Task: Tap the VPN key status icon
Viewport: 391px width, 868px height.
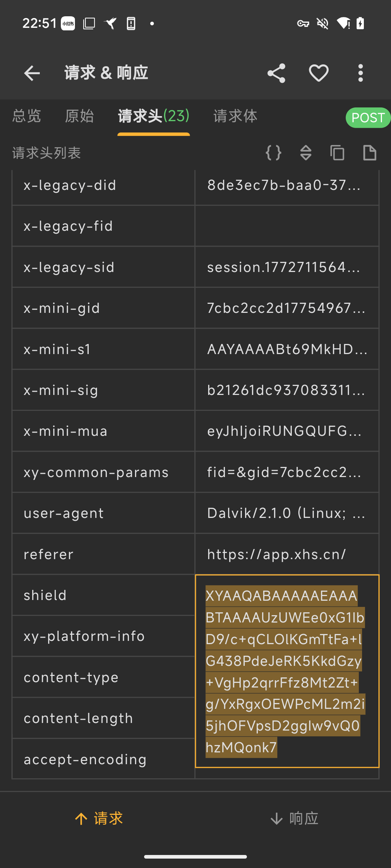Action: (x=303, y=24)
